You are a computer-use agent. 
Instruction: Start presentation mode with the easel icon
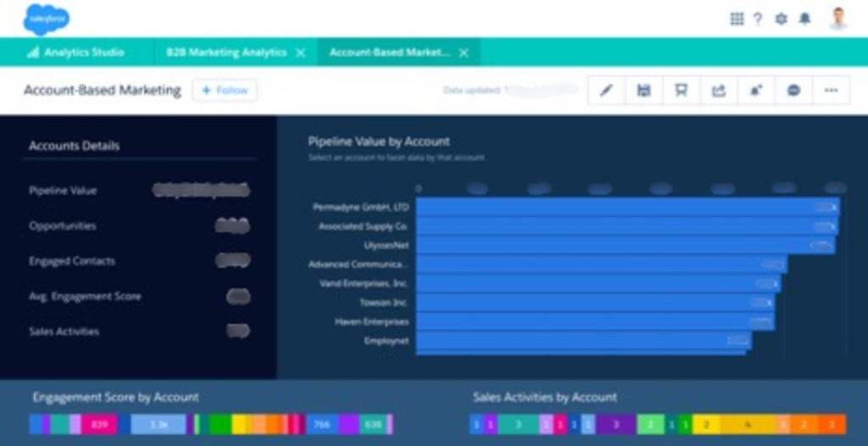[682, 91]
